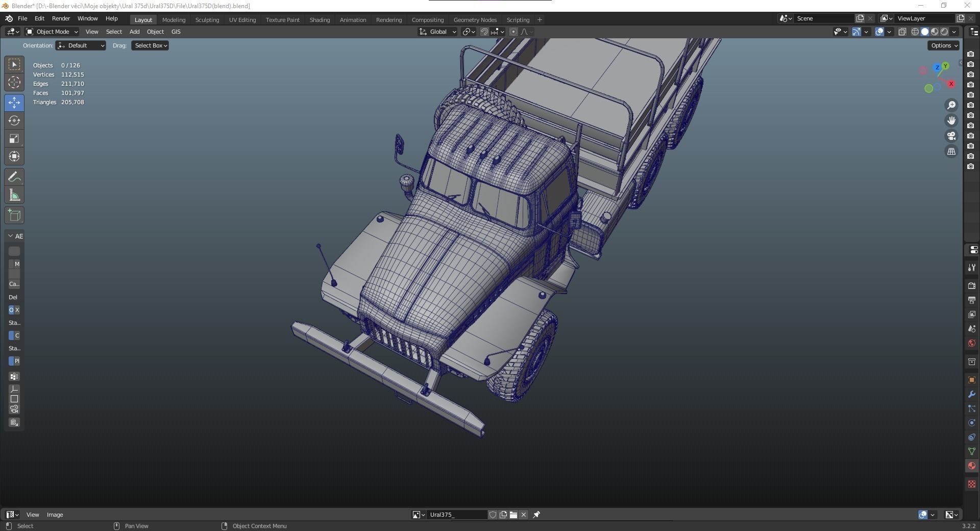Open the View Layer properties tab
Image resolution: width=980 pixels, height=531 pixels.
(971, 314)
